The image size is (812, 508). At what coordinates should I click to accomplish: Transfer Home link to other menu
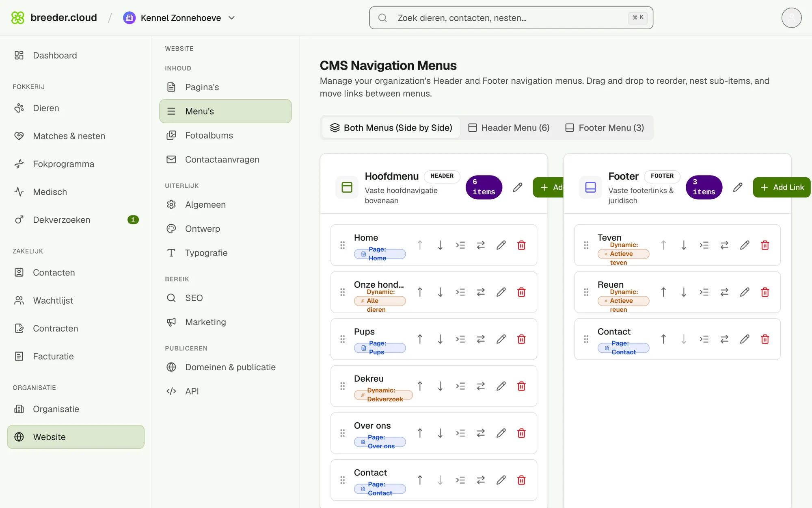point(481,245)
